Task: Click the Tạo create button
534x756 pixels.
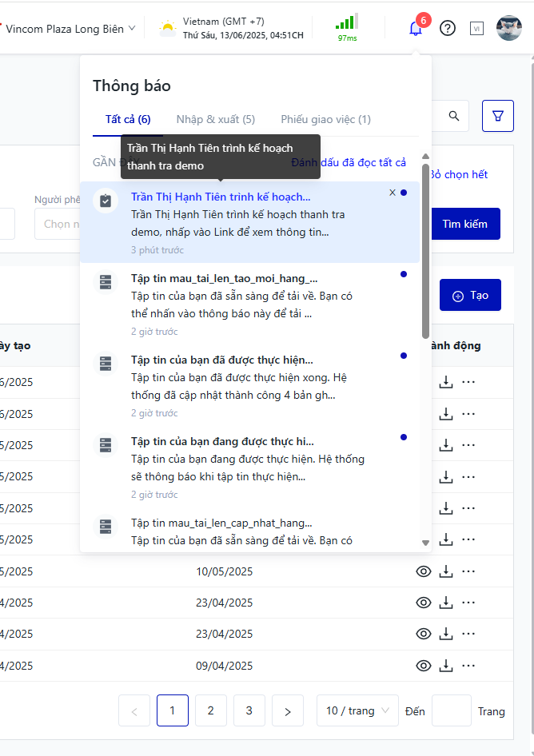Action: [x=470, y=295]
